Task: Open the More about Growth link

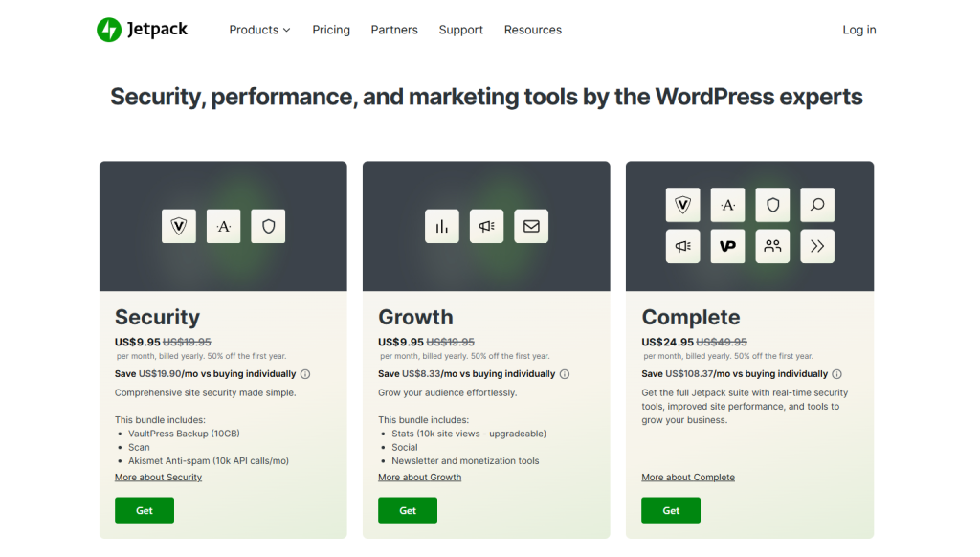Action: (x=419, y=477)
